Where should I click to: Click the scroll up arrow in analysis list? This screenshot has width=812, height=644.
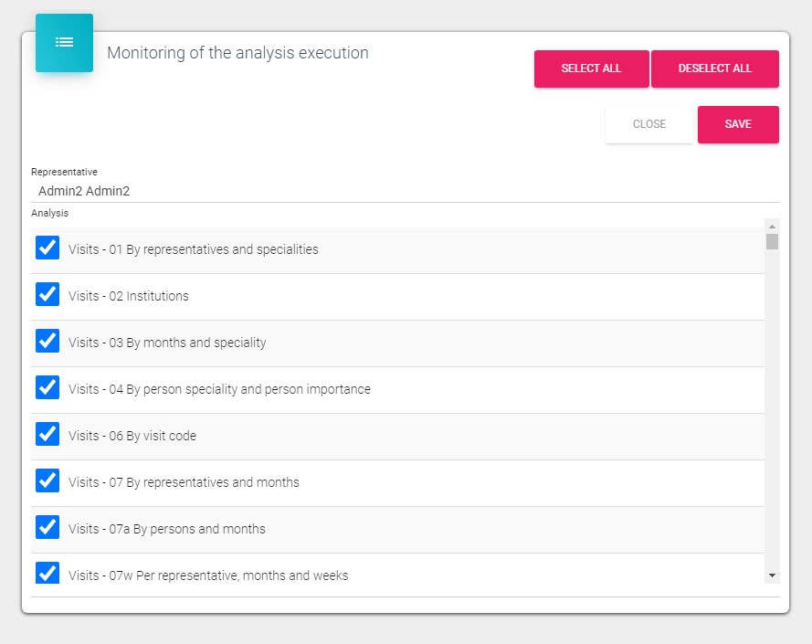click(x=772, y=226)
